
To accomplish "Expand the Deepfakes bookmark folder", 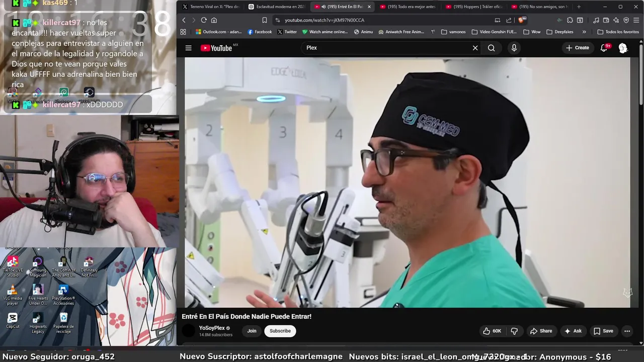I will tap(559, 32).
